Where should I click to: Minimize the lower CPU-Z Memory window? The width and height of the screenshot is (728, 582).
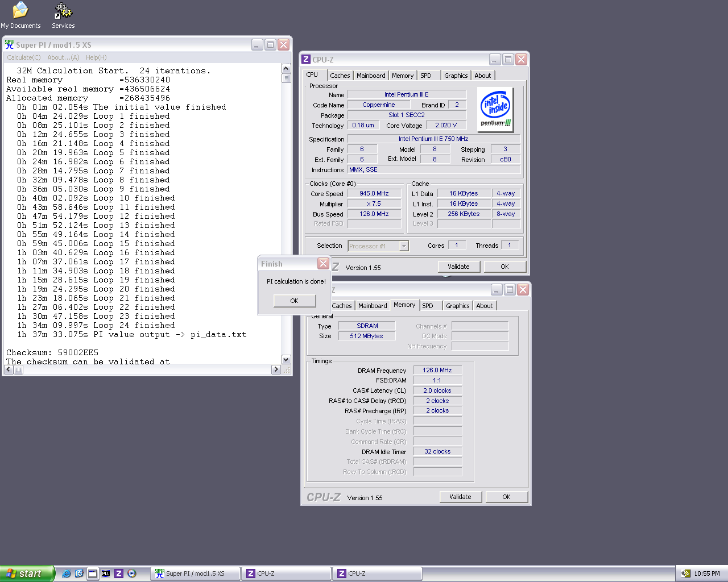497,289
